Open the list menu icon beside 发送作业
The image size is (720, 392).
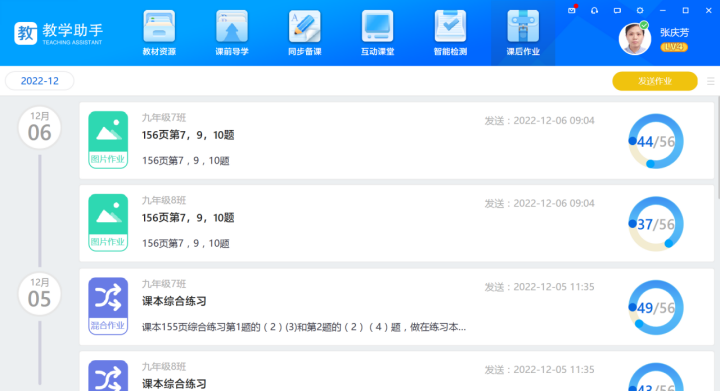[x=710, y=81]
